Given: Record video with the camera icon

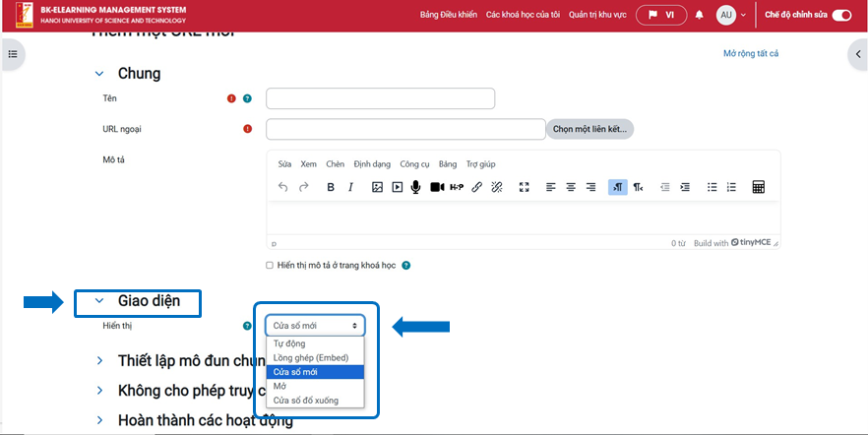Looking at the screenshot, I should point(437,187).
